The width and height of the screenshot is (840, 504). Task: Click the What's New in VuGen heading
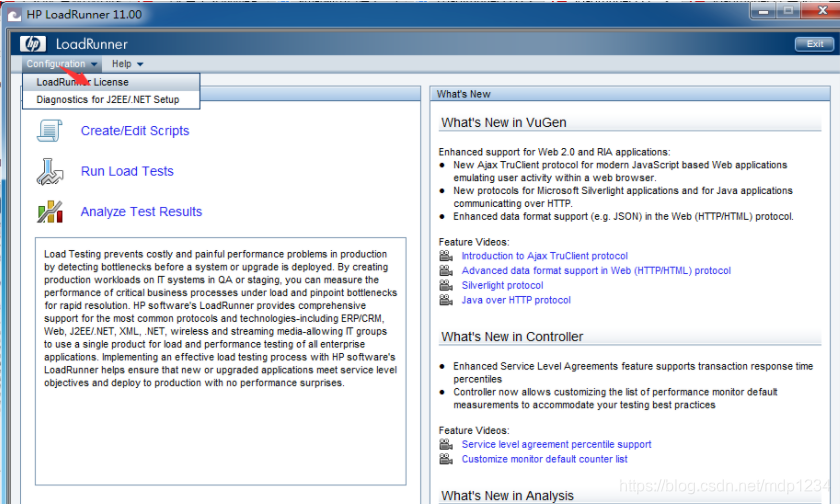(504, 123)
